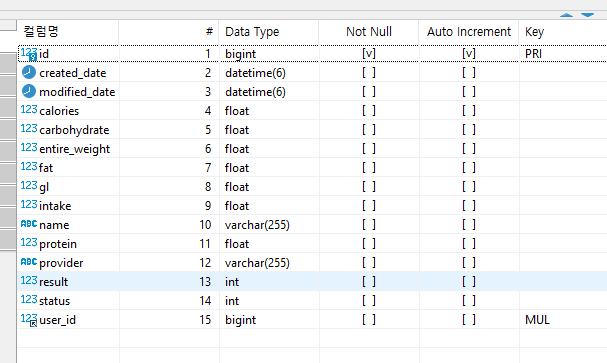Viewport: 607px width, 363px height.
Task: Click the foreign key icon beside user_id
Action: click(x=29, y=320)
